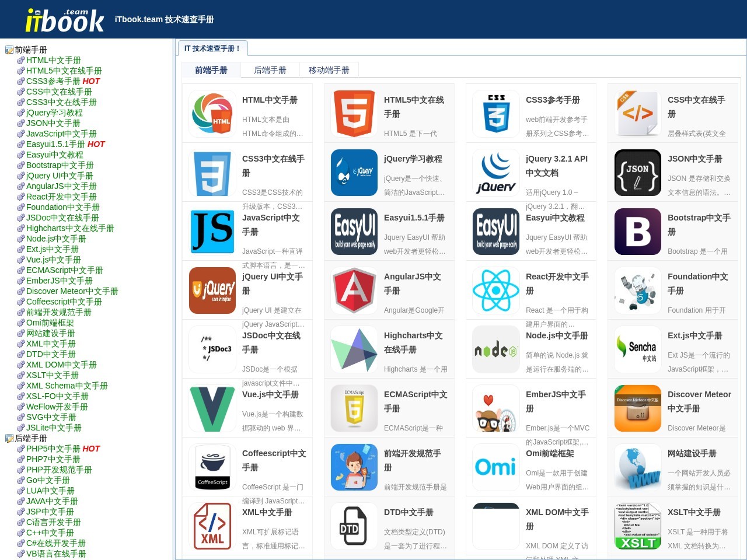Open XML Schema中文手册 in the sidebar

point(67,386)
